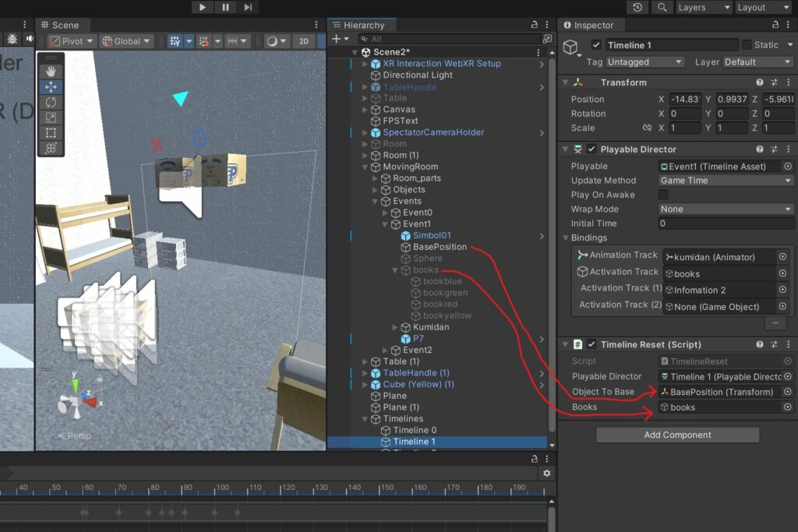
Task: Toggle the Static checkbox
Action: [x=746, y=44]
